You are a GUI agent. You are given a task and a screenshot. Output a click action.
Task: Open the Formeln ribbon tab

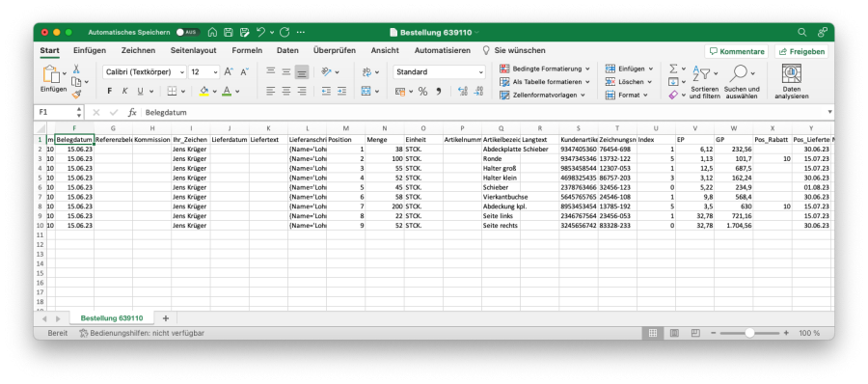click(247, 50)
